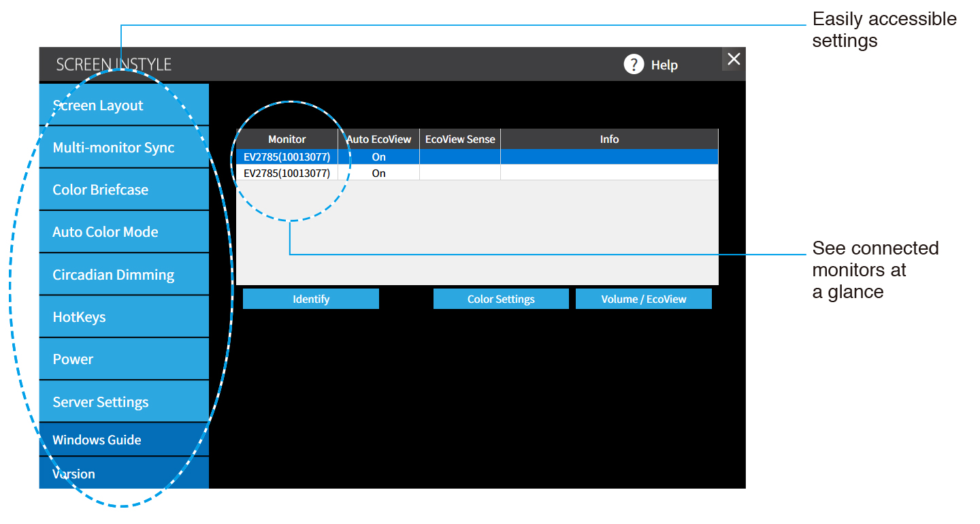The image size is (980, 524).
Task: Open the Screen Layout menu
Action: pyautogui.click(x=124, y=105)
